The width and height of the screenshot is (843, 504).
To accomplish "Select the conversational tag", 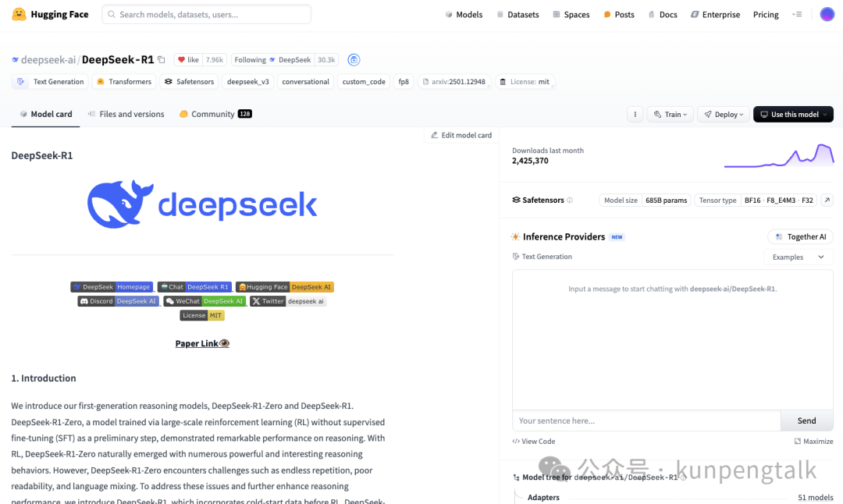I will pyautogui.click(x=305, y=82).
